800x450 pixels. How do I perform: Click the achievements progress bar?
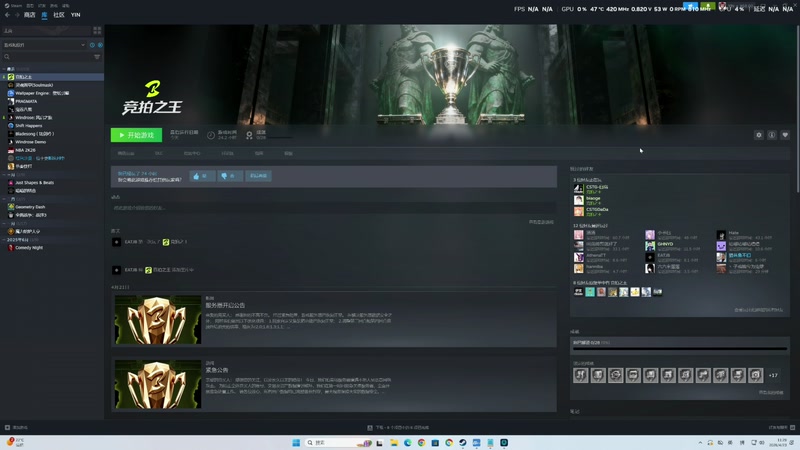click(x=680, y=349)
